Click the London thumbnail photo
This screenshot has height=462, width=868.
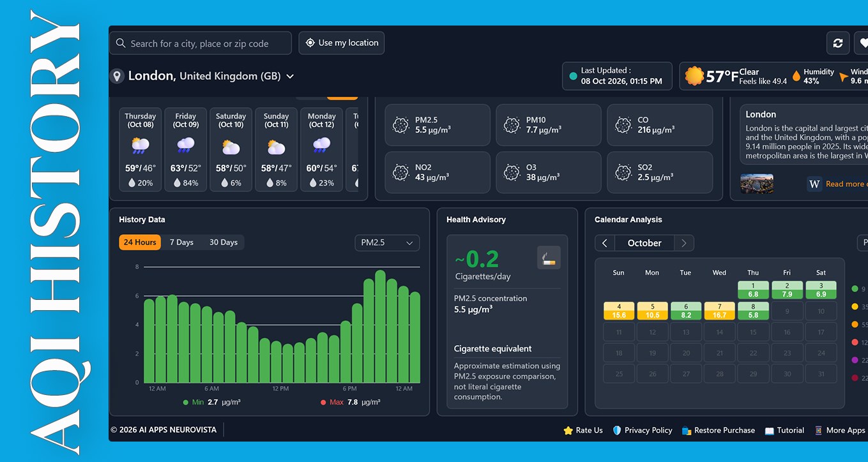click(x=757, y=184)
